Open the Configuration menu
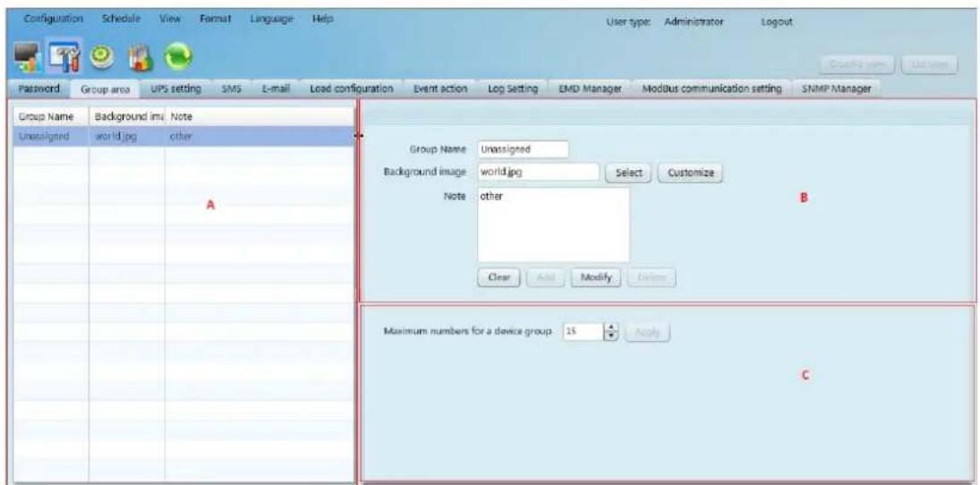This screenshot has height=485, width=980. (54, 20)
